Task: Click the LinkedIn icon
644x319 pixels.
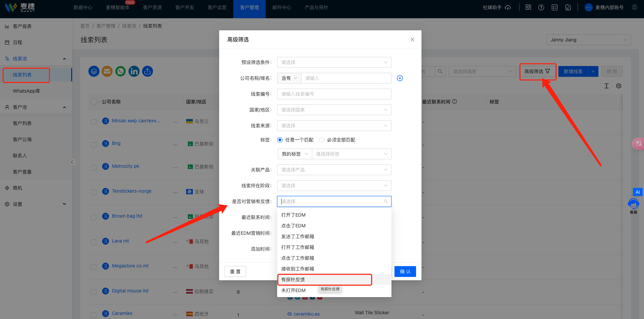Action: (x=134, y=71)
